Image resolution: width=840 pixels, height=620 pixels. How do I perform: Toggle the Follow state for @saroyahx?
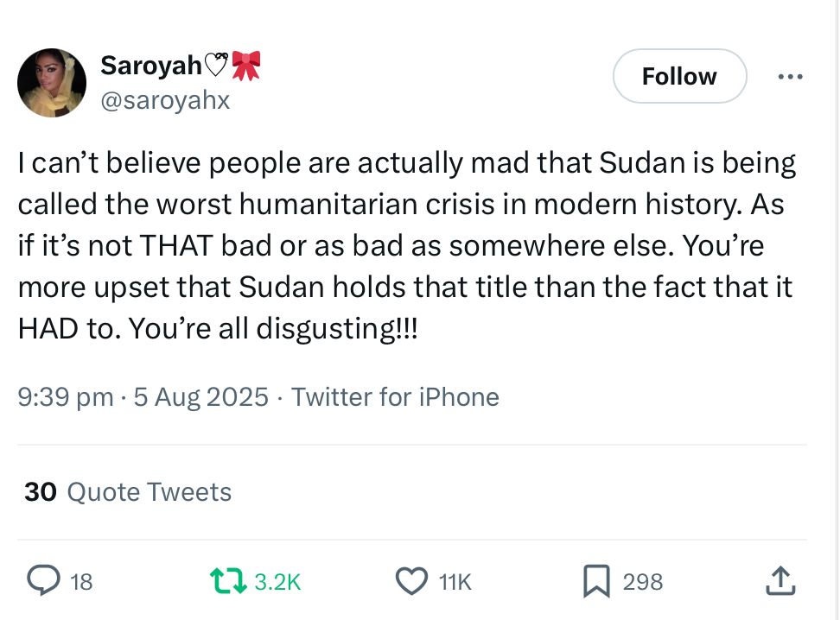(679, 76)
